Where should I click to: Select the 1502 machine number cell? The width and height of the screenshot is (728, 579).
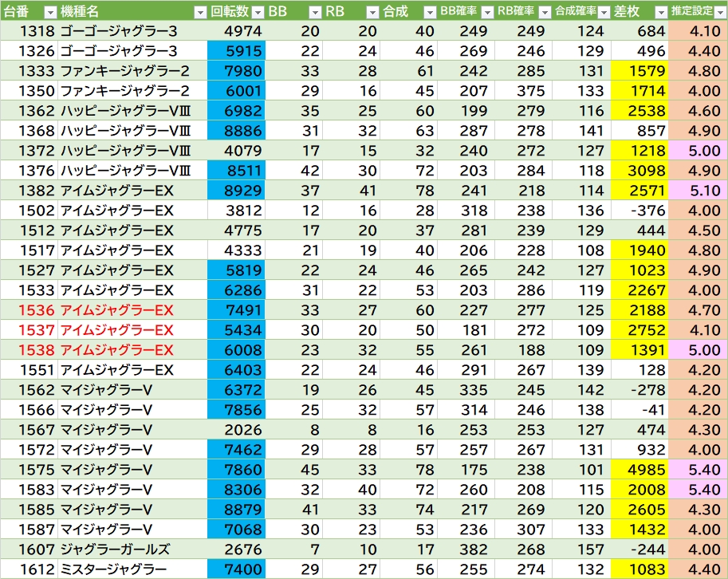point(29,211)
